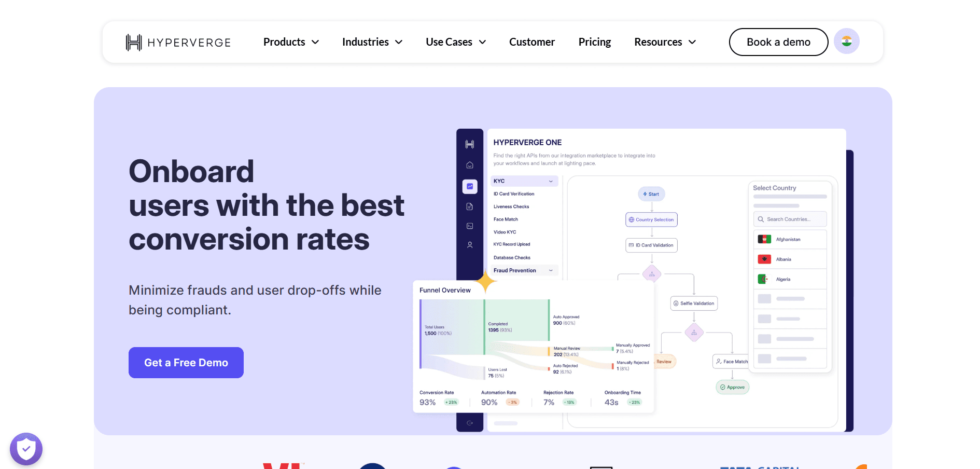Select the highlighted analytics icon in sidebar
980x469 pixels.
pos(470,186)
